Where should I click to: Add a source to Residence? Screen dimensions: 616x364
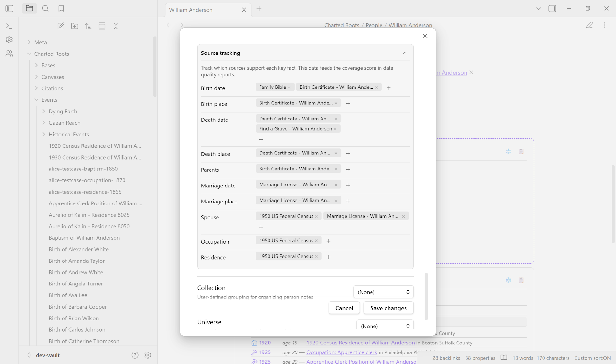(x=329, y=257)
